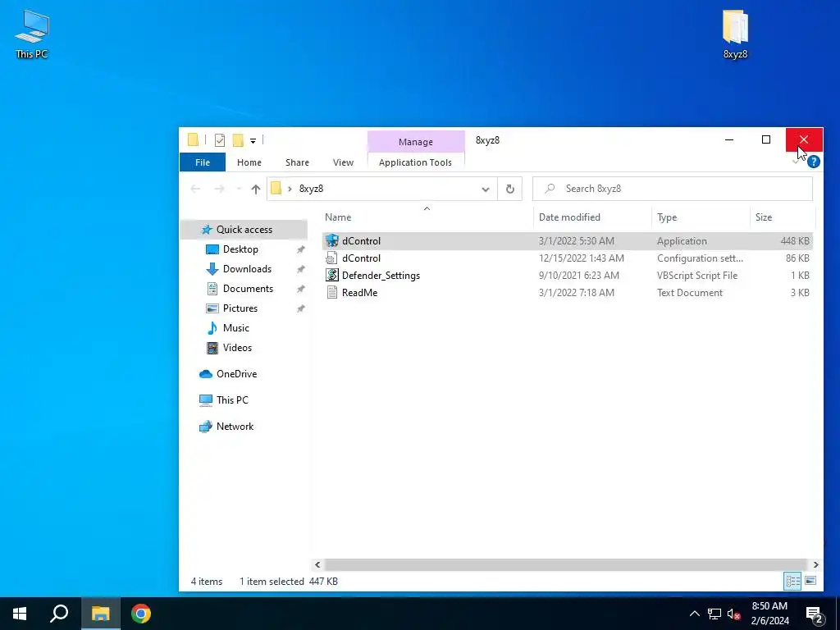Open Desktop in navigation pane
The image size is (840, 630).
click(240, 249)
